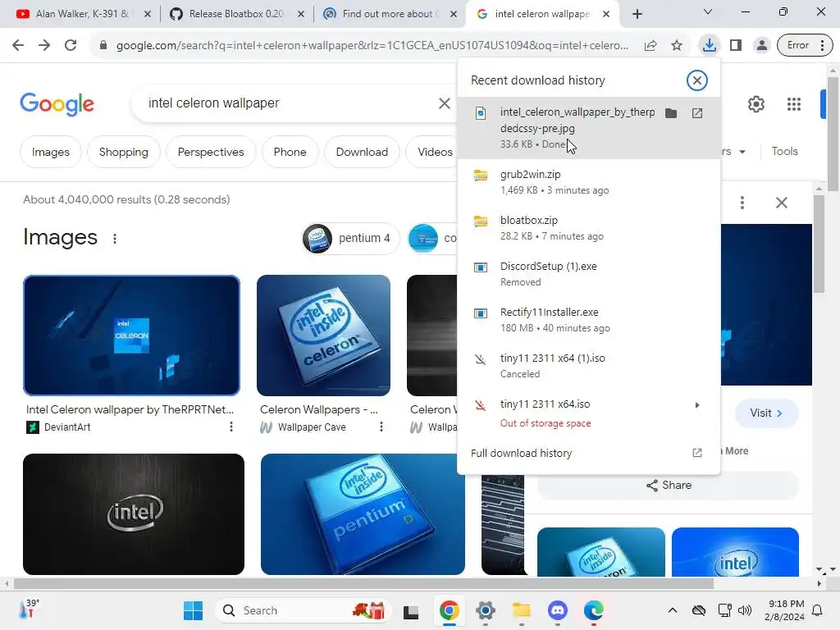840x630 pixels.
Task: Open the Chrome downloads toolbar icon
Action: pyautogui.click(x=710, y=45)
